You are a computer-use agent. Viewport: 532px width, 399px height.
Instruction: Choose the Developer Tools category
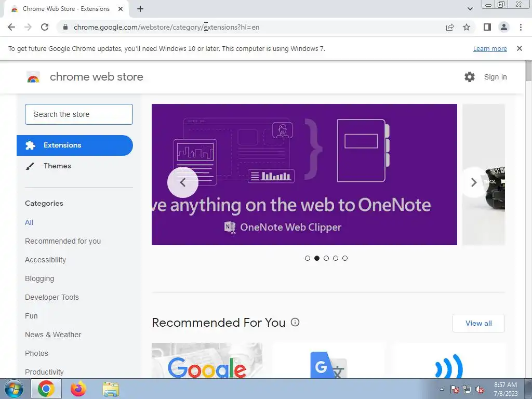52,297
